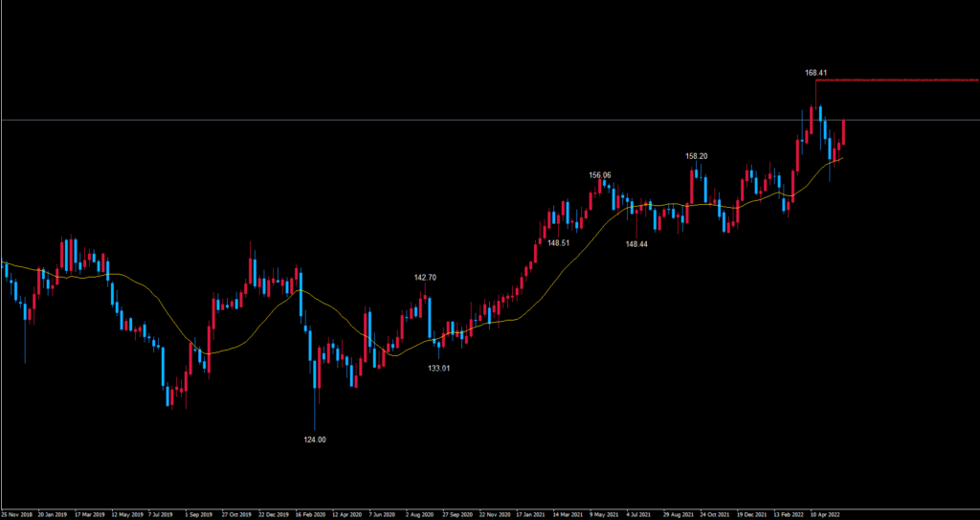The width and height of the screenshot is (980, 520).
Task: Click the 24 Oct 2021 date label
Action: point(715,512)
